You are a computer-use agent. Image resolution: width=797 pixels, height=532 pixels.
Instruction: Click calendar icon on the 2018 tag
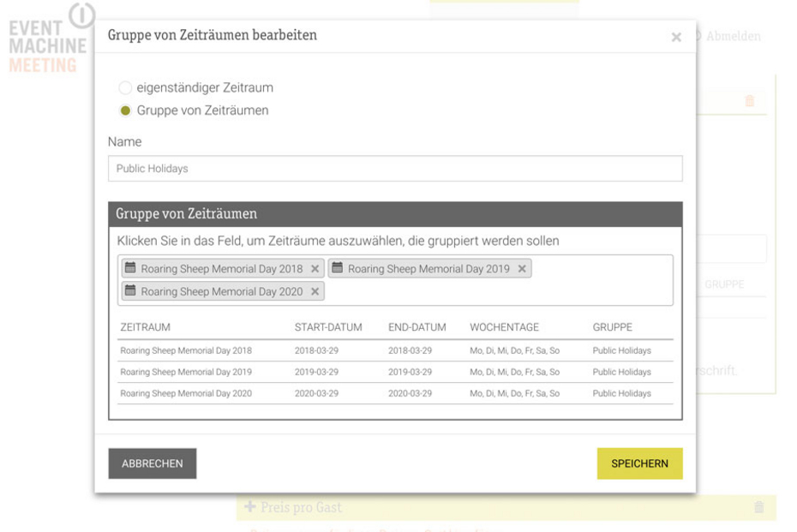click(130, 268)
